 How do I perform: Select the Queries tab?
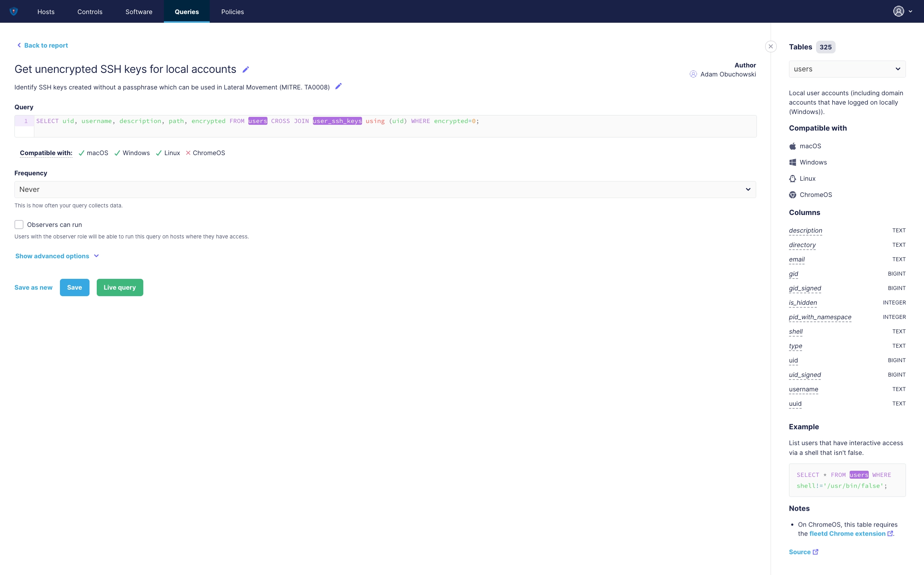(187, 12)
